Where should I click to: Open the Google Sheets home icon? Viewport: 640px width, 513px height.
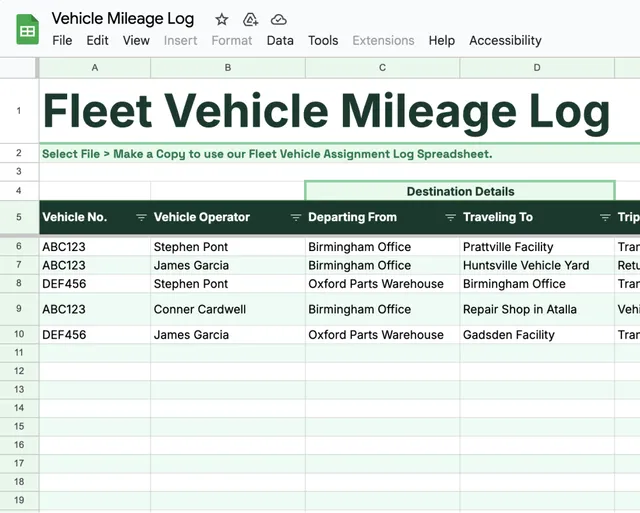click(27, 29)
